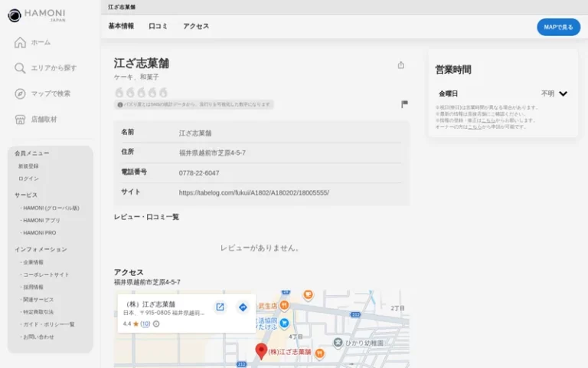Click ログイン in member menu
588x368 pixels.
pyautogui.click(x=28, y=179)
